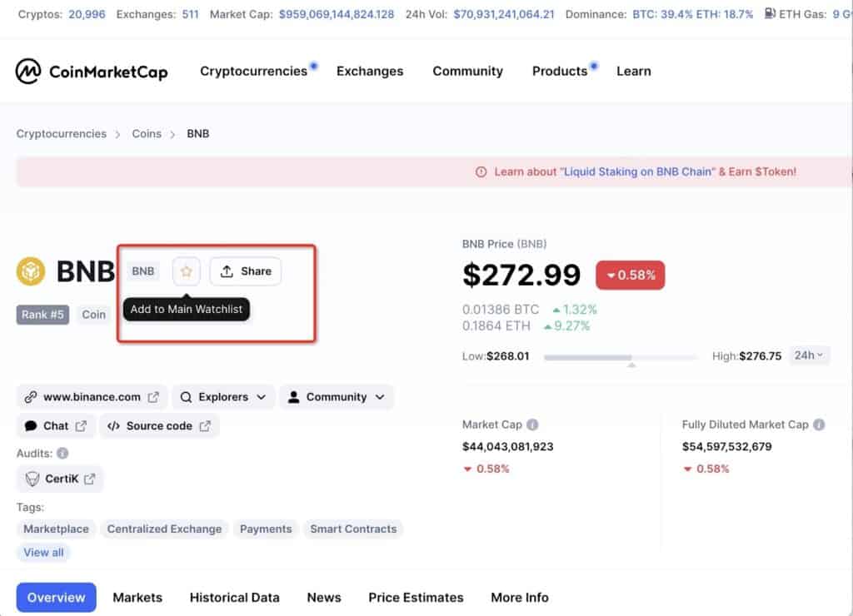The image size is (853, 616).
Task: Open the Chat link
Action: coord(56,425)
